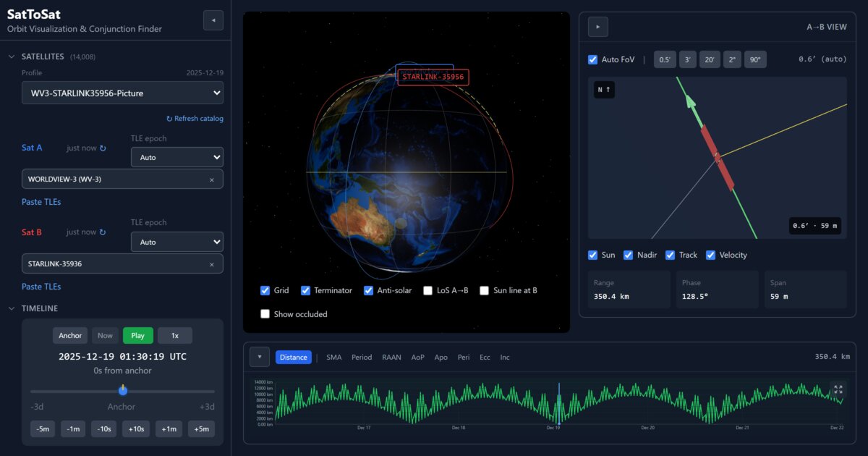Viewport: 868px width, 456px height.
Task: Select the Period chart tab
Action: (x=362, y=357)
